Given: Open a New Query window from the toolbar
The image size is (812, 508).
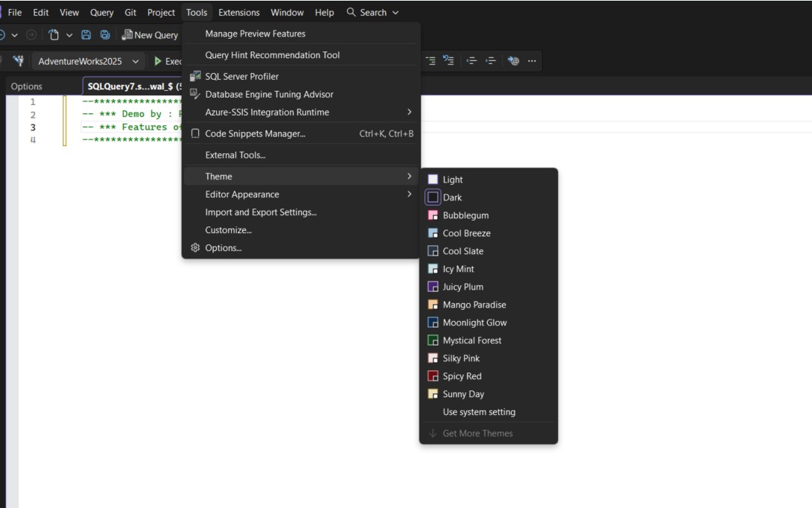Looking at the screenshot, I should coord(151,34).
